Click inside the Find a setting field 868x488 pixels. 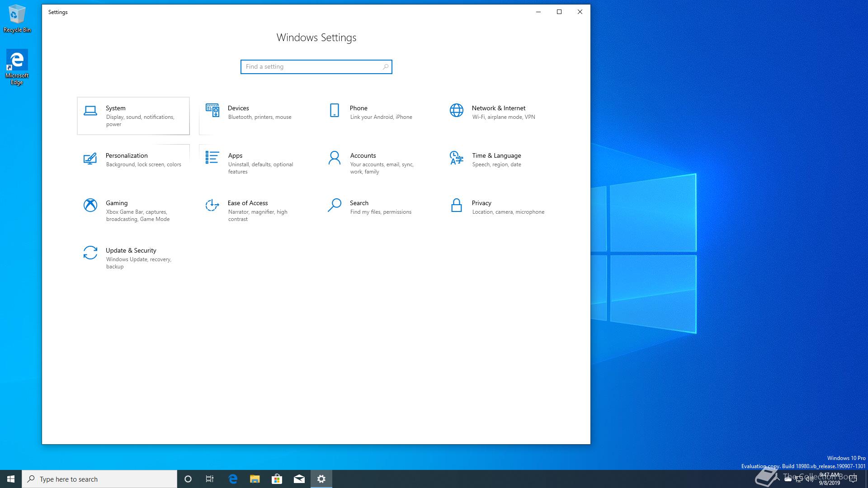[316, 67]
